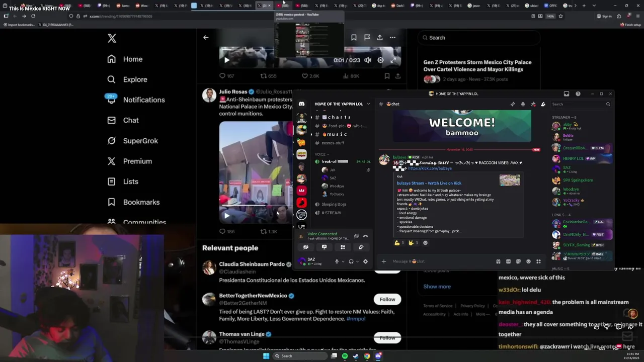The height and width of the screenshot is (362, 644).
Task: Go to Explore on X sidebar
Action: 127,79
